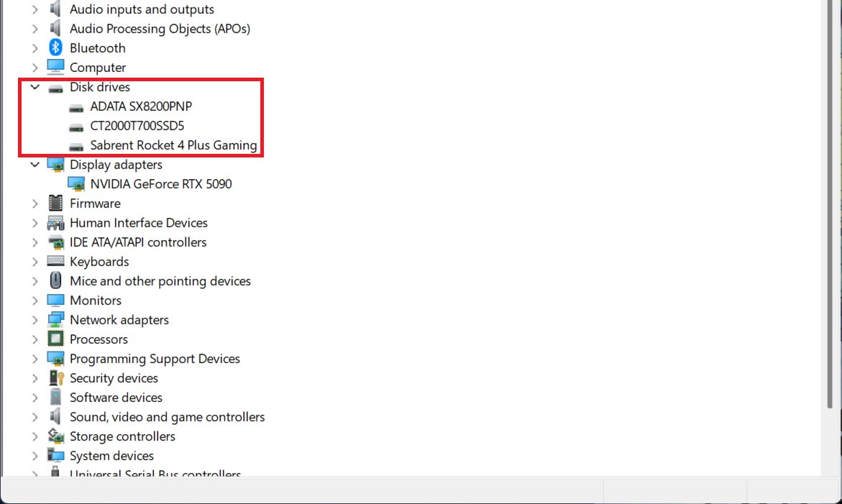
Task: Click the Sabrent Rocket drive icon
Action: (76, 146)
